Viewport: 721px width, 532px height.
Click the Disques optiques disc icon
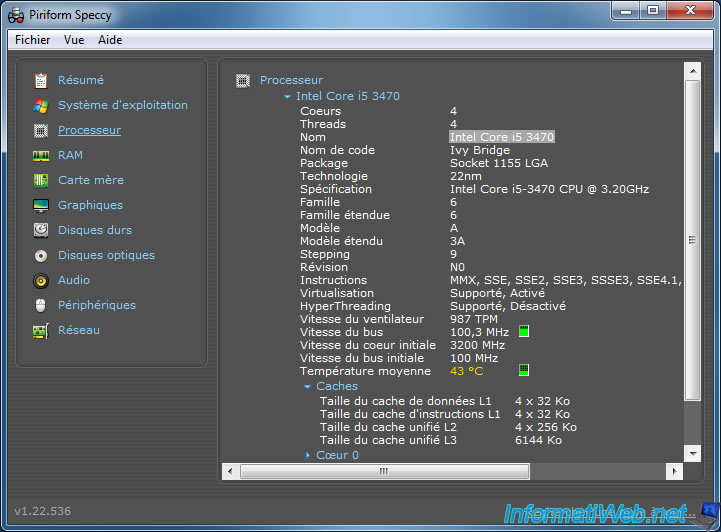pos(41,256)
